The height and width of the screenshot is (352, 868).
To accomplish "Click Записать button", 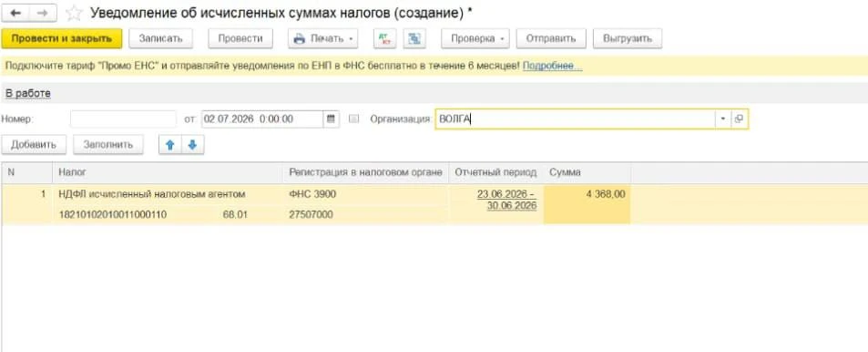I will 160,39.
